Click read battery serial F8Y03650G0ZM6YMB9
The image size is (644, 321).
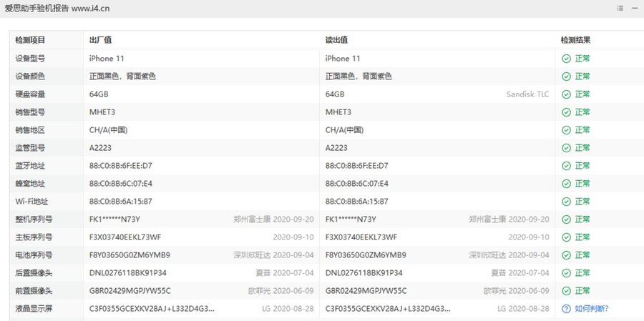(366, 255)
